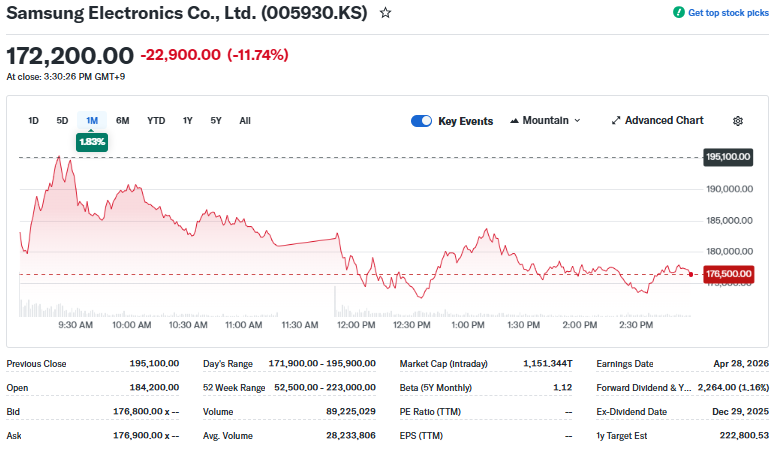Click the Open value 184,200.00
The image size is (782, 456).
pyautogui.click(x=155, y=388)
